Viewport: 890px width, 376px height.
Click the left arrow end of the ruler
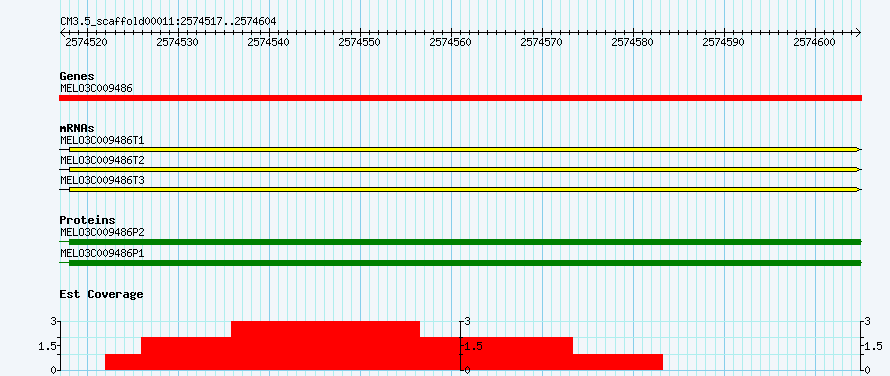click(x=62, y=32)
